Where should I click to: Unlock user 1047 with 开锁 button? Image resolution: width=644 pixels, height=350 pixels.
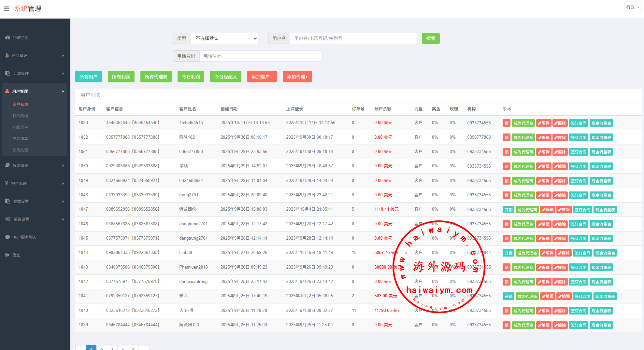click(508, 210)
